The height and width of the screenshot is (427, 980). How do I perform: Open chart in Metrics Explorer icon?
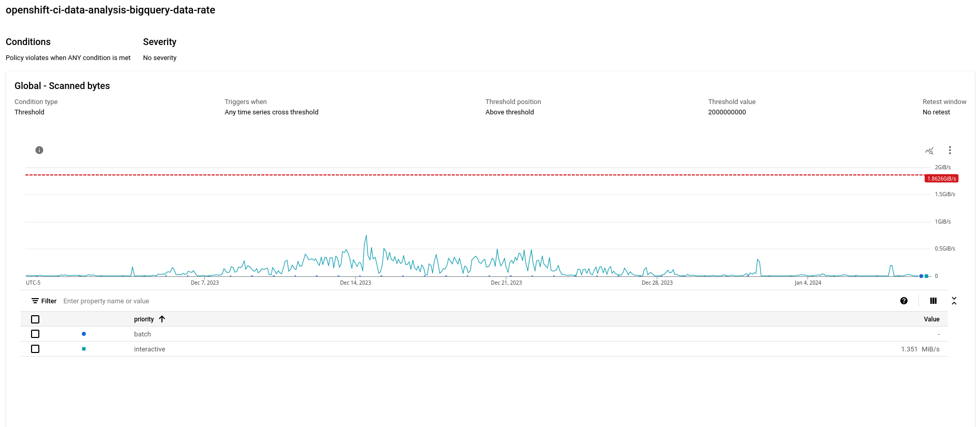(929, 151)
